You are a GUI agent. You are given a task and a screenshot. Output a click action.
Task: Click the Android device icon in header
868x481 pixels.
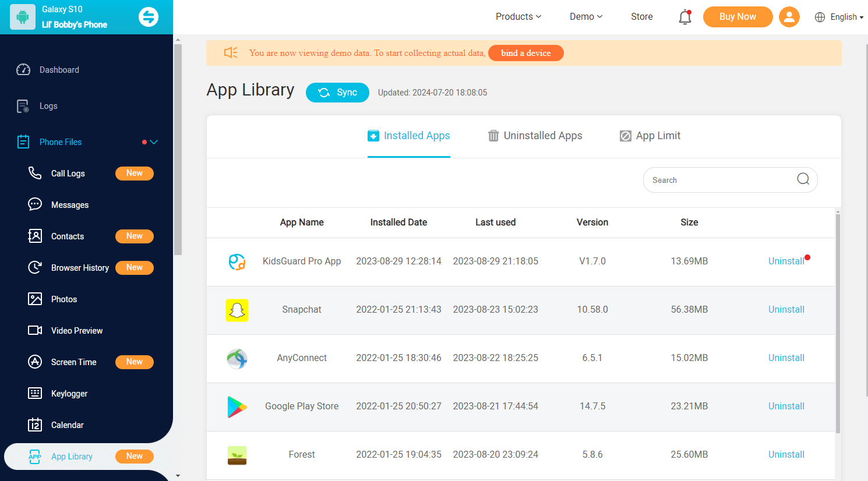coord(23,17)
